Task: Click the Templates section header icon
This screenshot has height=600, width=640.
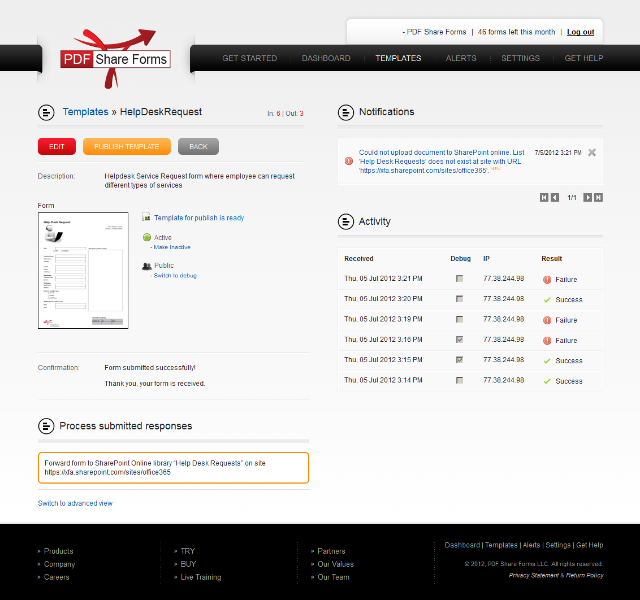Action: pyautogui.click(x=46, y=112)
